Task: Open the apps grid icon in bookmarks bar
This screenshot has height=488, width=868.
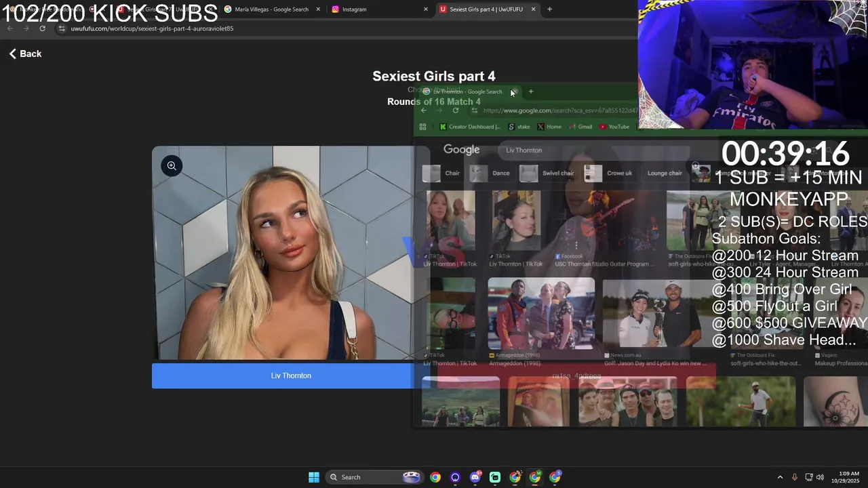Action: point(423,127)
